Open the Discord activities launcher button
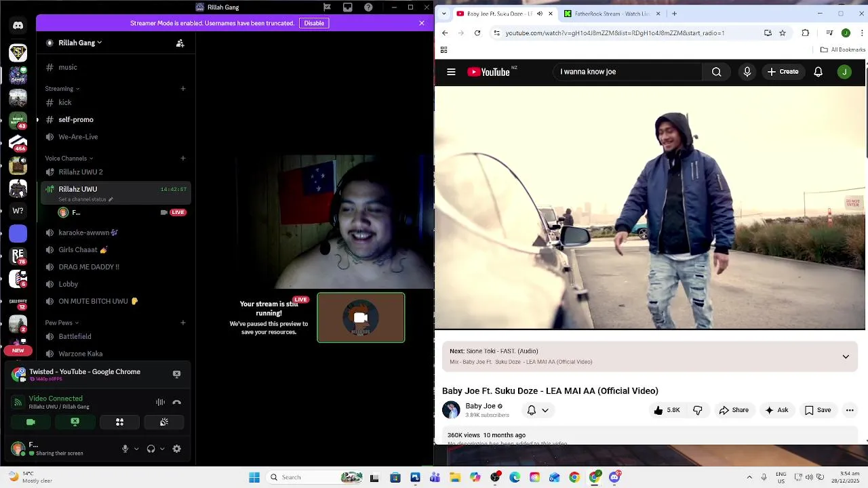The image size is (868, 488). click(119, 422)
